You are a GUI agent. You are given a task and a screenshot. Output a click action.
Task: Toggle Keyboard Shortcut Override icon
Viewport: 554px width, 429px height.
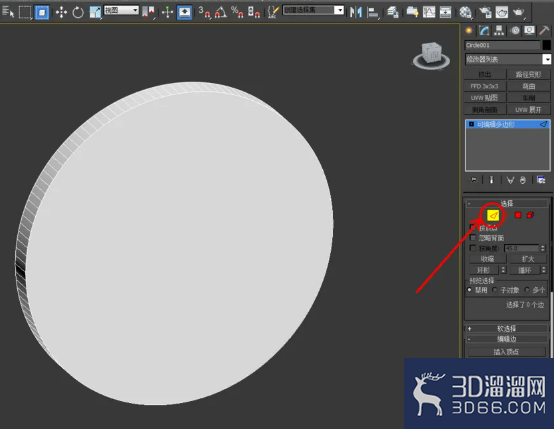coord(184,12)
